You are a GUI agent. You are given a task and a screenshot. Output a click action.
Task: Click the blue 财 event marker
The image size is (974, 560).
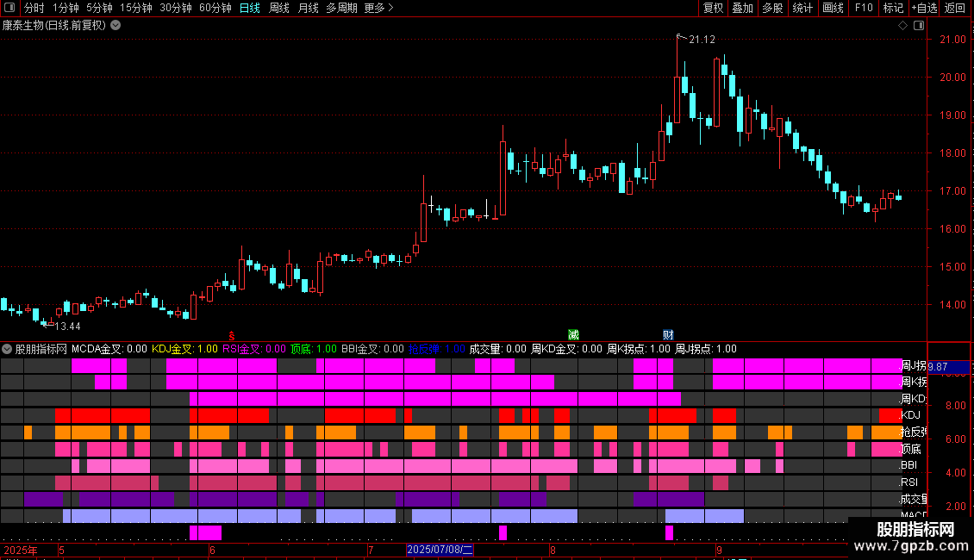[668, 335]
